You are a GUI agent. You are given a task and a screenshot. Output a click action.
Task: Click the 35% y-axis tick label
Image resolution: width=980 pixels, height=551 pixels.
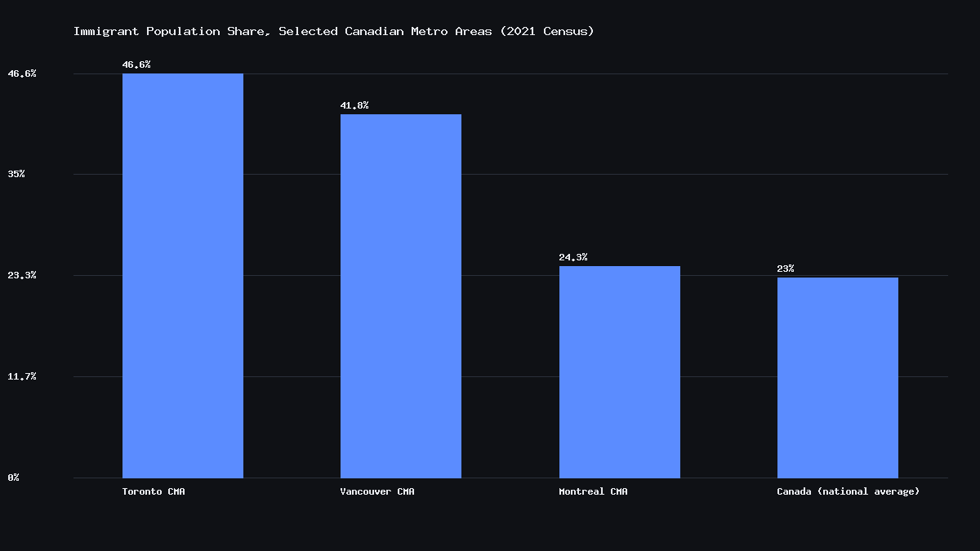tap(16, 174)
